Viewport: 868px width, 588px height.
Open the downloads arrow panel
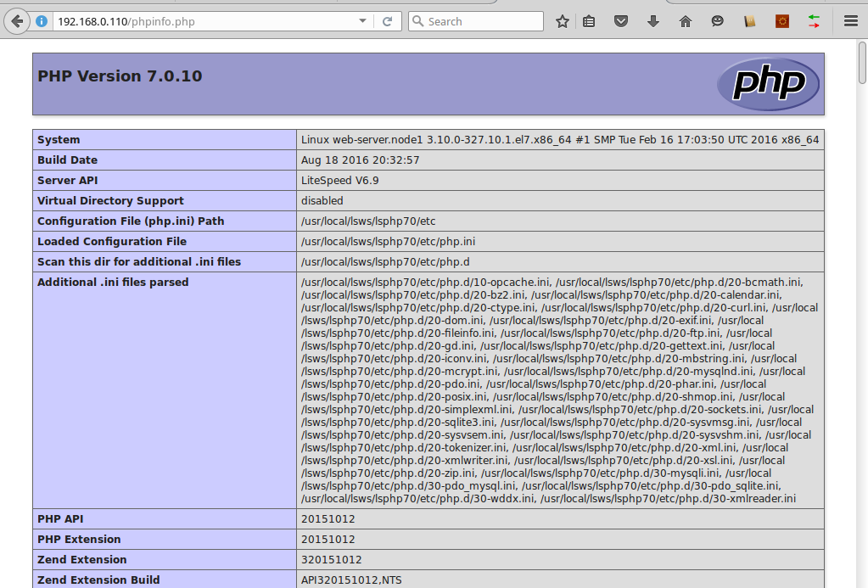[x=653, y=21]
